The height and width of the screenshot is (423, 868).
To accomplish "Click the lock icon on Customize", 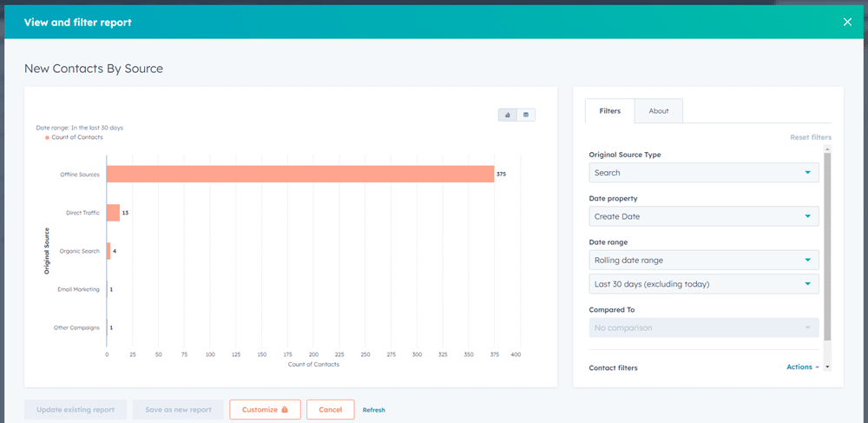I will (x=285, y=410).
